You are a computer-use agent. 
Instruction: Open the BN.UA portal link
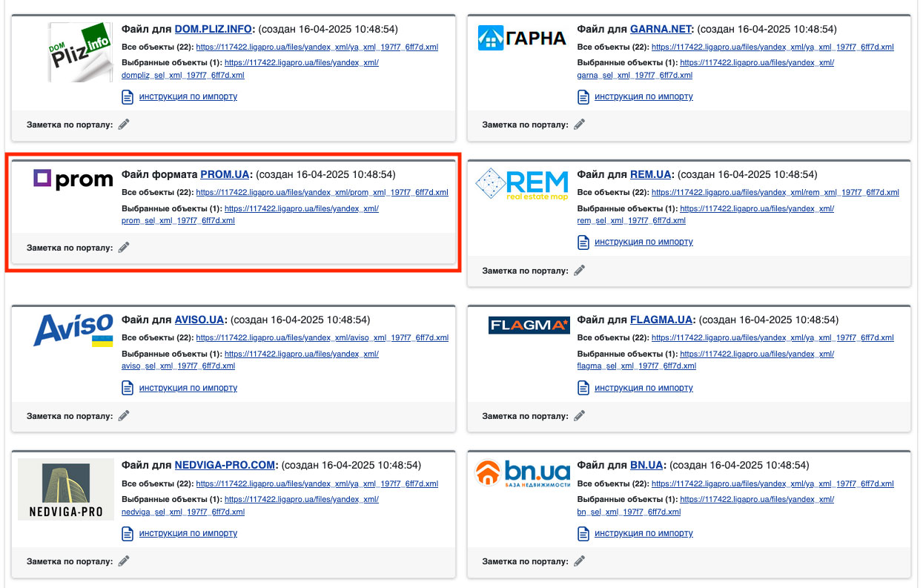point(646,466)
